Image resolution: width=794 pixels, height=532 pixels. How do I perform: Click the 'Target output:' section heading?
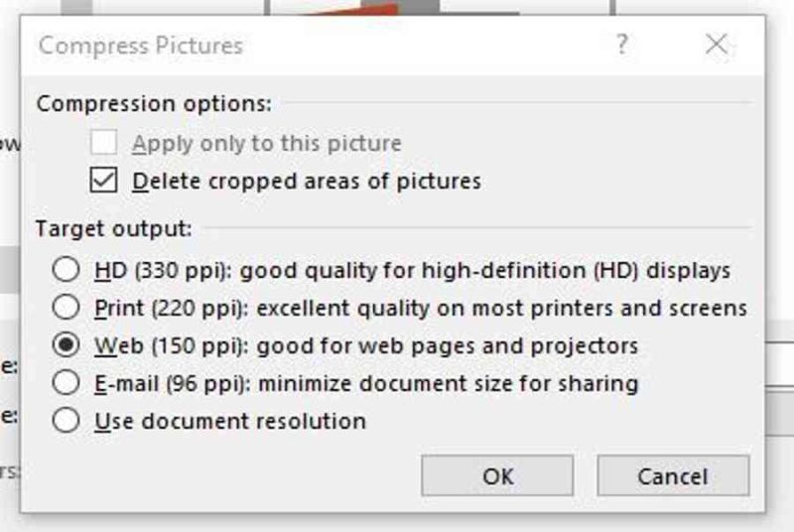(x=114, y=228)
